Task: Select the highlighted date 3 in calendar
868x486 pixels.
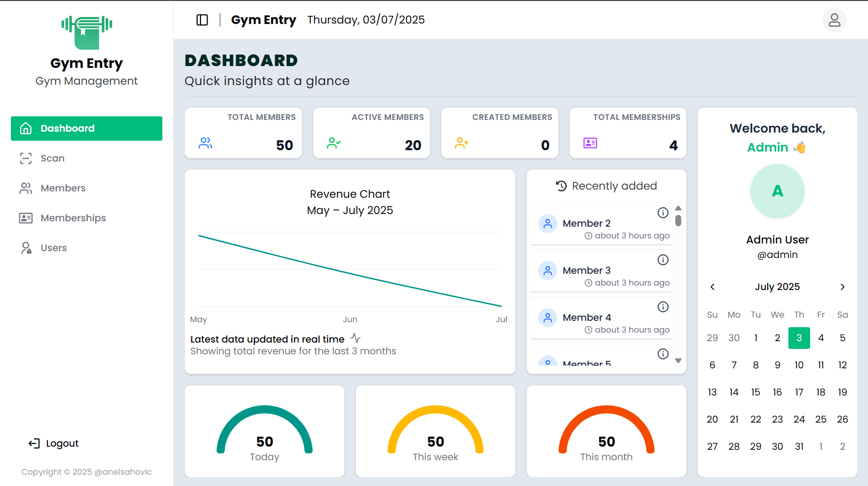Action: point(799,338)
